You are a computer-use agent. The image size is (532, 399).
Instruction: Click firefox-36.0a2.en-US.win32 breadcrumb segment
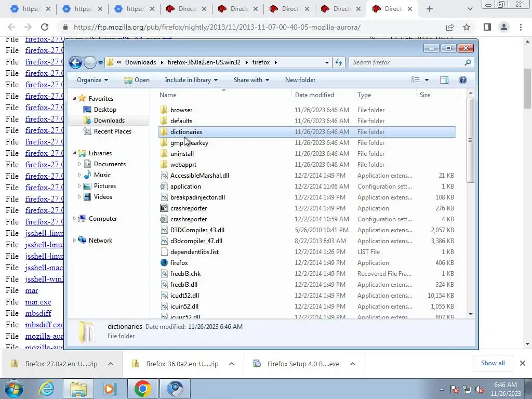pyautogui.click(x=204, y=62)
